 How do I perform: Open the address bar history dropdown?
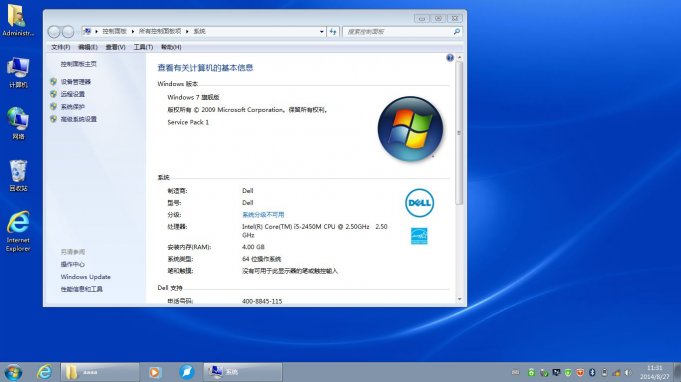coord(321,32)
